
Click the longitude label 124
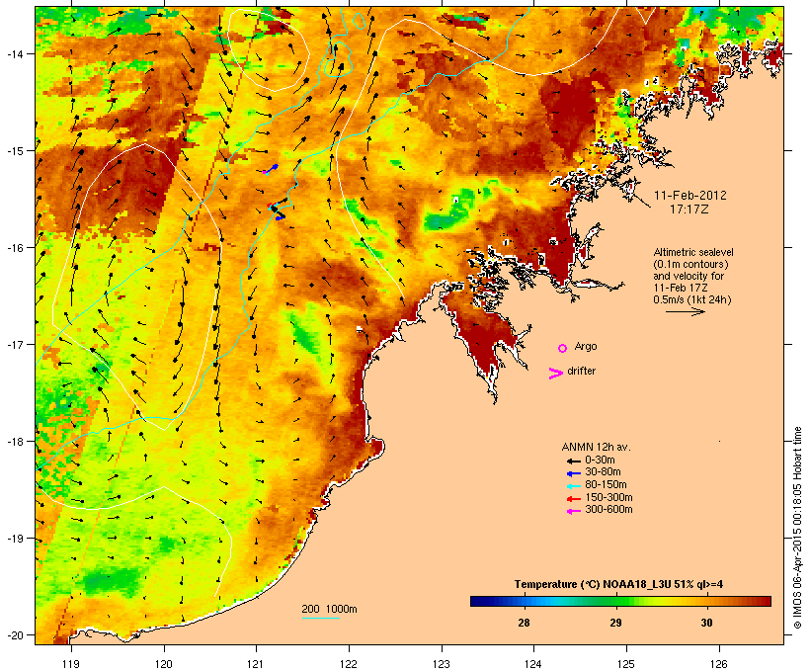(533, 664)
